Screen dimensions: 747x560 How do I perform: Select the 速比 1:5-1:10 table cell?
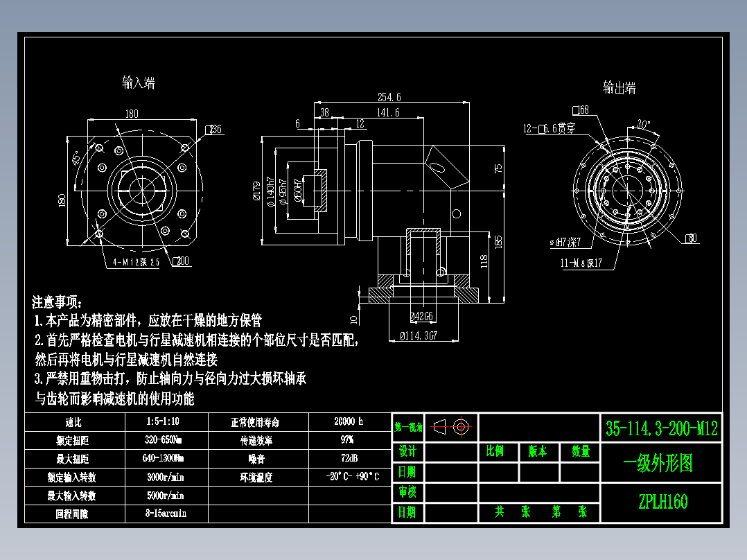tap(162, 421)
